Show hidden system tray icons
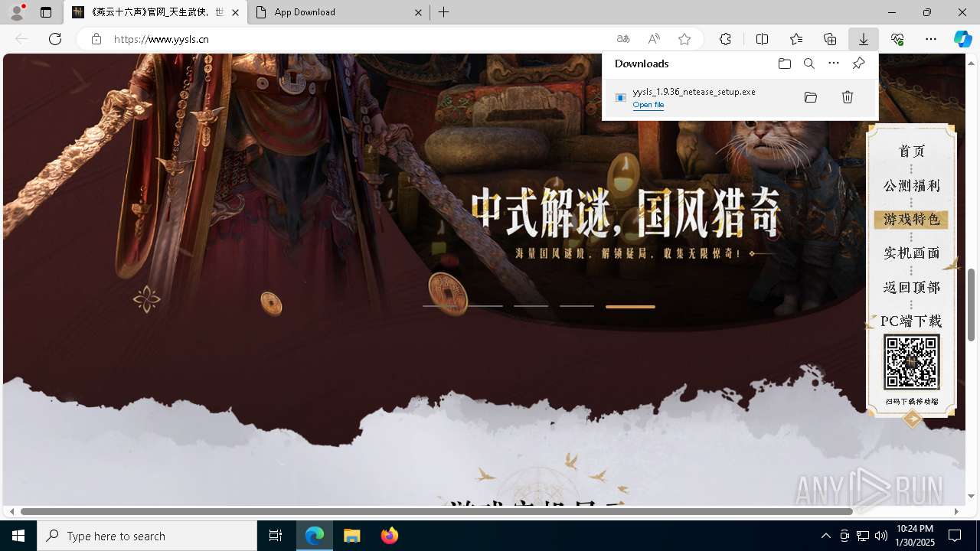The image size is (980, 551). tap(825, 536)
